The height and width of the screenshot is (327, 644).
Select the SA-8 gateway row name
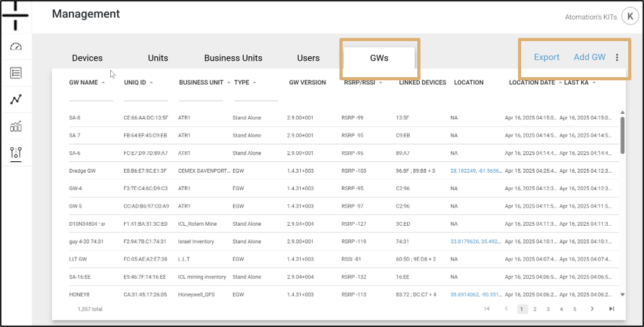(x=75, y=118)
